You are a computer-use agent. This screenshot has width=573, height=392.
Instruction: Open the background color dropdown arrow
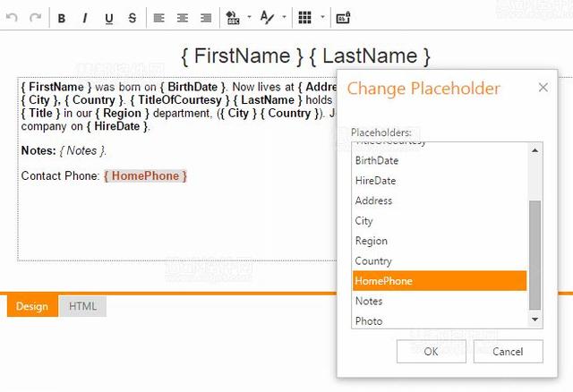point(249,17)
